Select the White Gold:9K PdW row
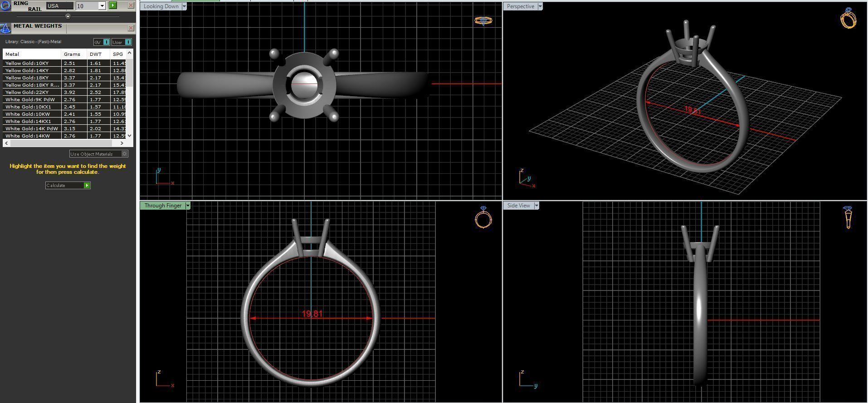The width and height of the screenshot is (868, 403). [x=64, y=99]
